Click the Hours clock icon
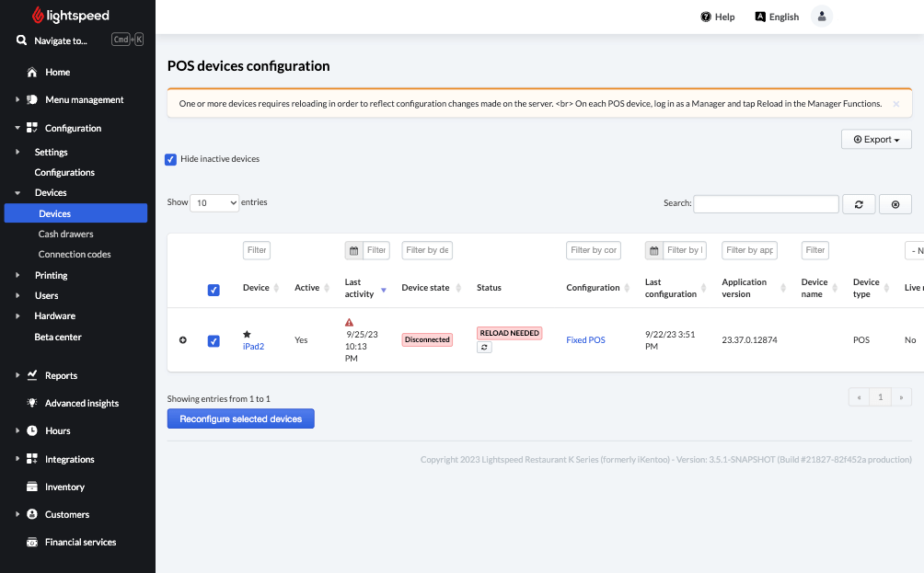Viewport: 924px width, 573px height. pyautogui.click(x=32, y=430)
